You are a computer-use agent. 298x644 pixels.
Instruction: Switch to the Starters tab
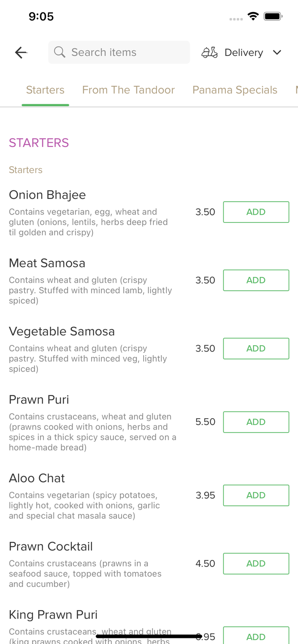pyautogui.click(x=45, y=90)
